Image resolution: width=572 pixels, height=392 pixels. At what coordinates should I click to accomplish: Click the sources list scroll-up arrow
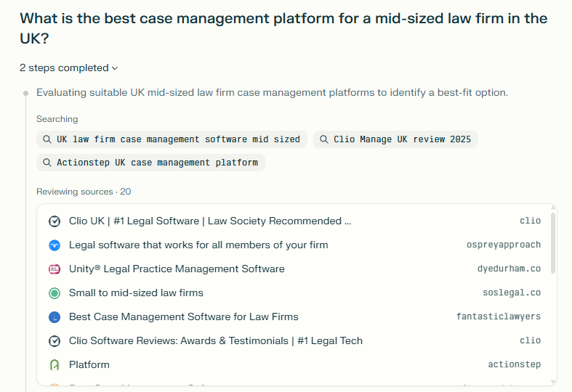click(x=553, y=208)
